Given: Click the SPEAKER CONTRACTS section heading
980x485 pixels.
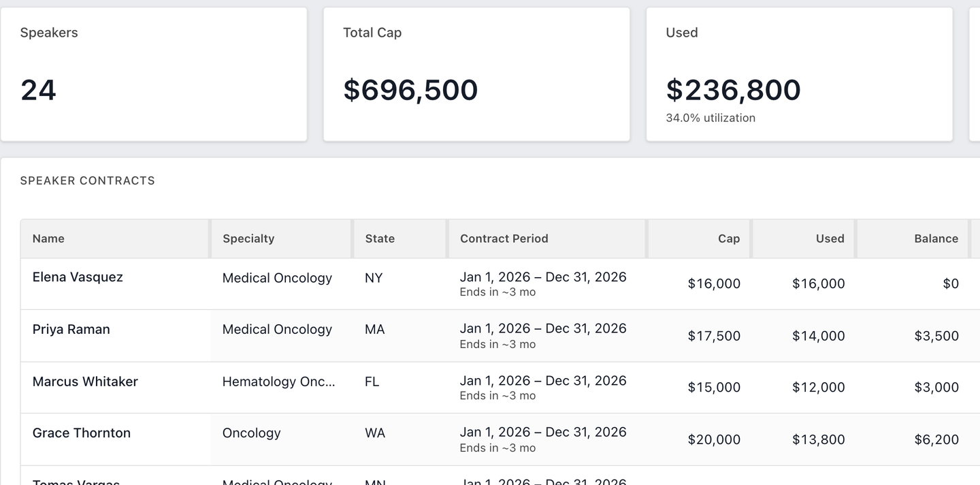Looking at the screenshot, I should click(88, 181).
